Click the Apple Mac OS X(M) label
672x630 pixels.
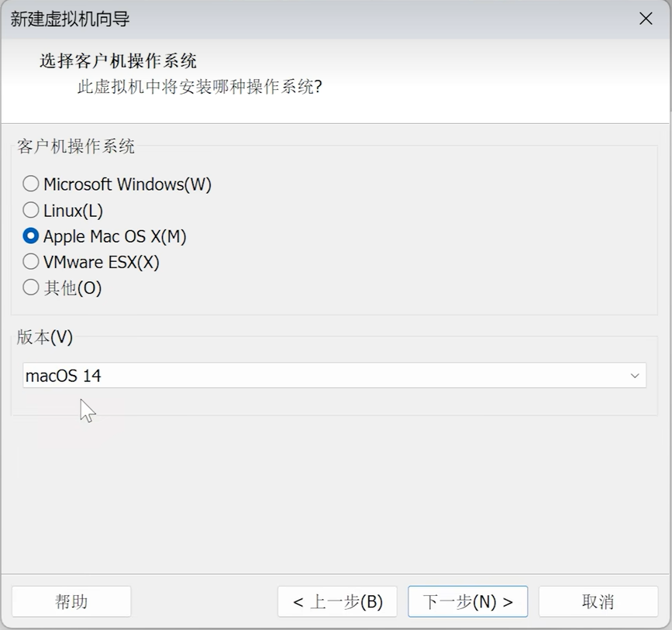(115, 236)
